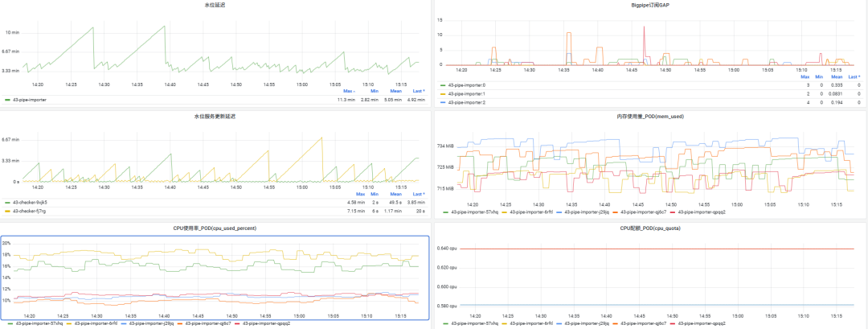The image size is (868, 329).
Task: Expand the 内存使用量_POD(mem_used) panel title menu
Action: (650, 117)
